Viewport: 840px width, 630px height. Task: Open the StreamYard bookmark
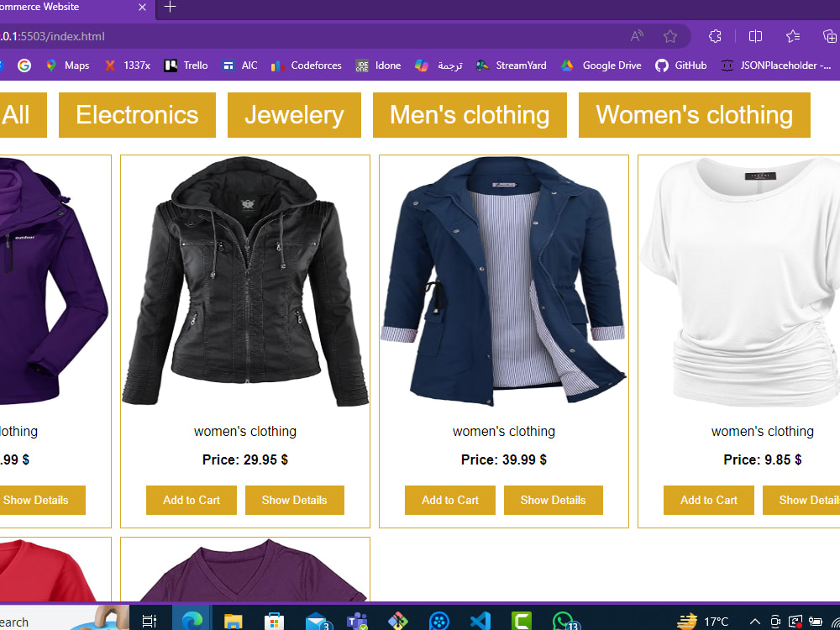511,66
